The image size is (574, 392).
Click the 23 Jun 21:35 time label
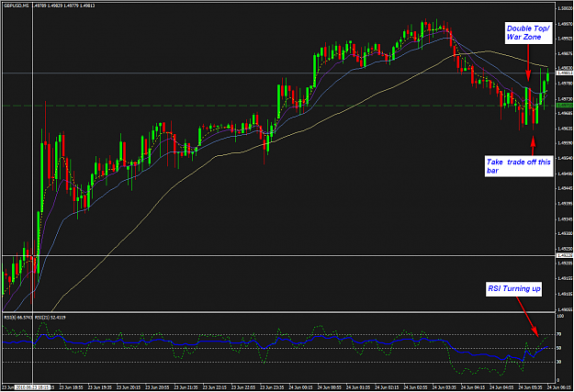coord(186,387)
